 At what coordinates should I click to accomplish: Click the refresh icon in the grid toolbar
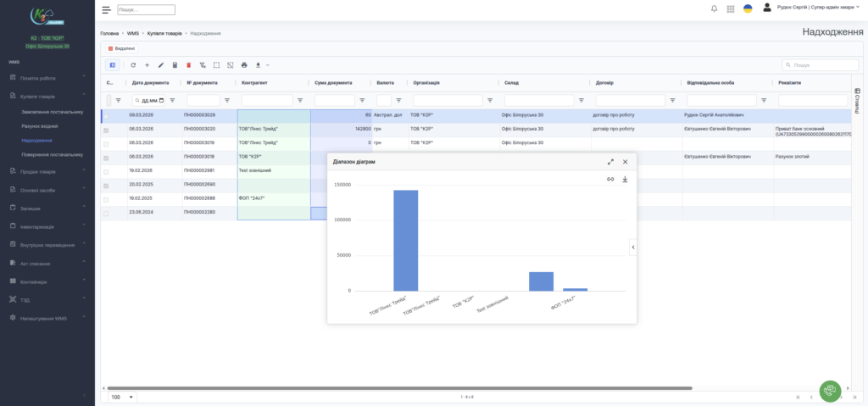point(133,65)
